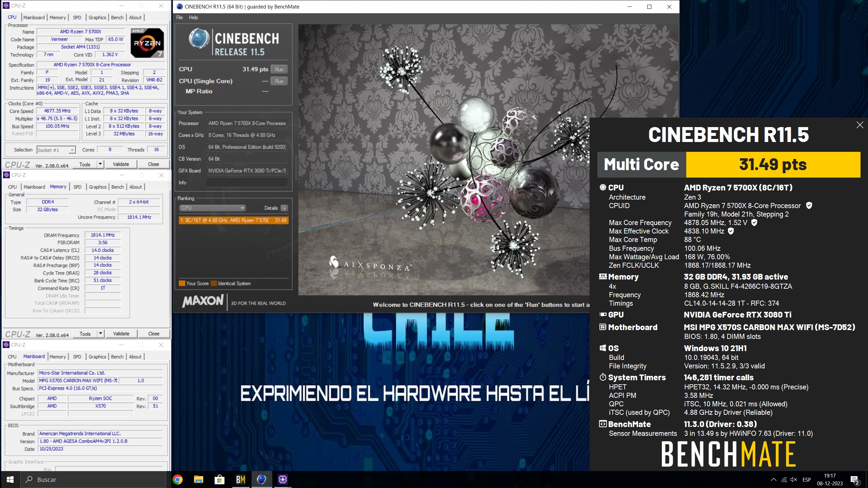This screenshot has width=868, height=488.
Task: Click BenchMate Memory section icon
Action: (x=603, y=277)
